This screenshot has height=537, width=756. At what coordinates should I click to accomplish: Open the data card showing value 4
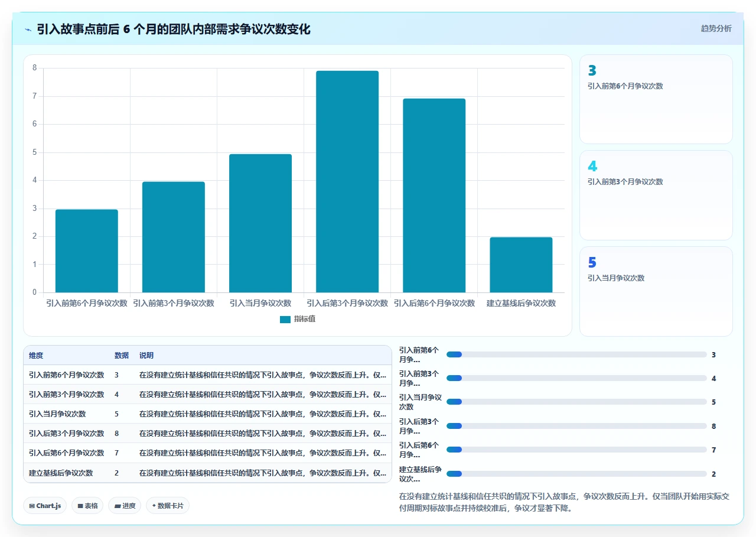pos(656,195)
